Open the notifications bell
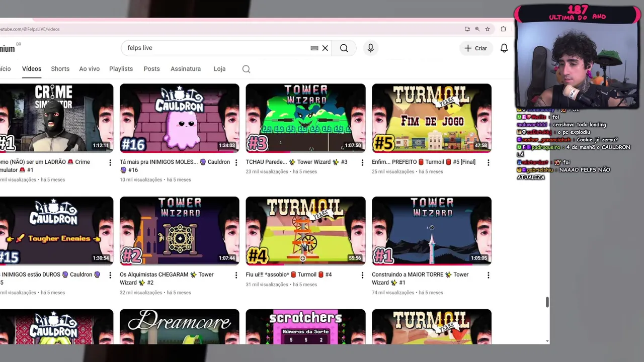 point(504,48)
